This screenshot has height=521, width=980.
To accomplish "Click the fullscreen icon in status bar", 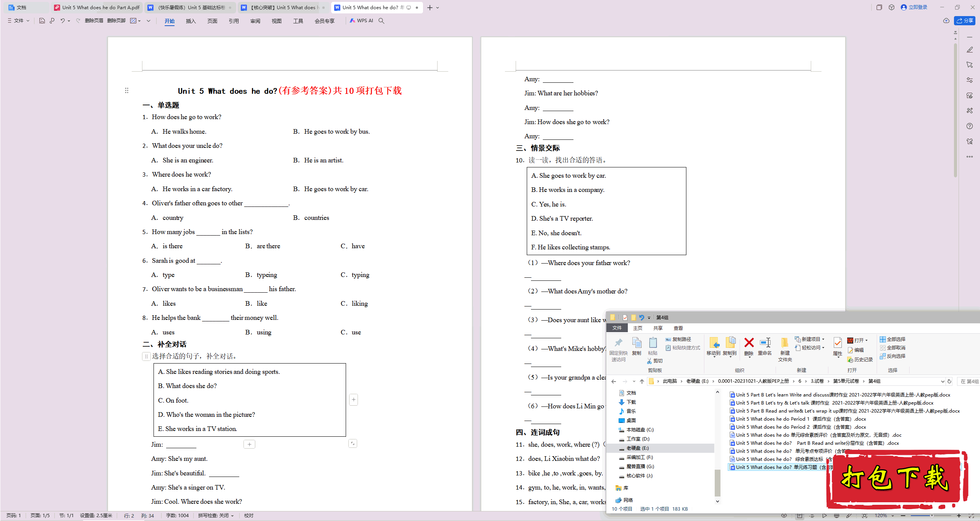I will [x=971, y=516].
